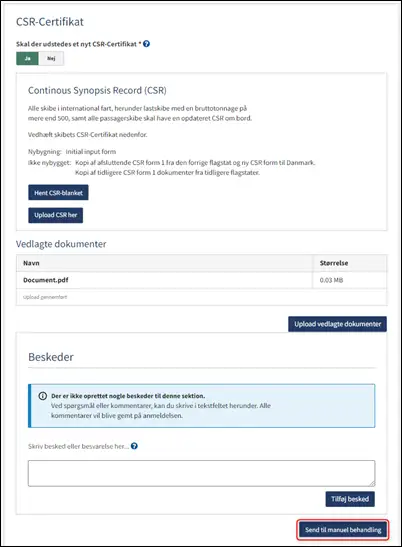The image size is (402, 547).
Task: Click the Upload gennemført status text
Action: (x=45, y=297)
